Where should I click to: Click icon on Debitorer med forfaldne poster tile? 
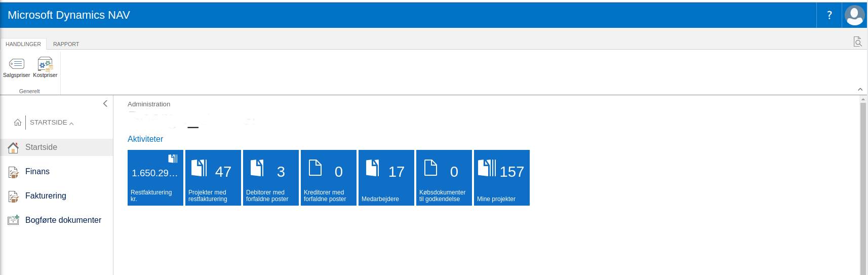pos(257,168)
